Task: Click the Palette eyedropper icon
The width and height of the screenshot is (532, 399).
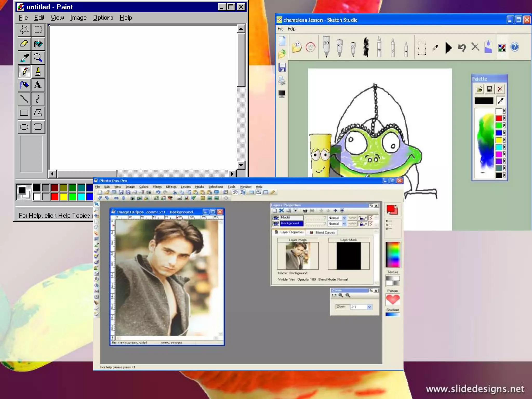Action: [500, 101]
